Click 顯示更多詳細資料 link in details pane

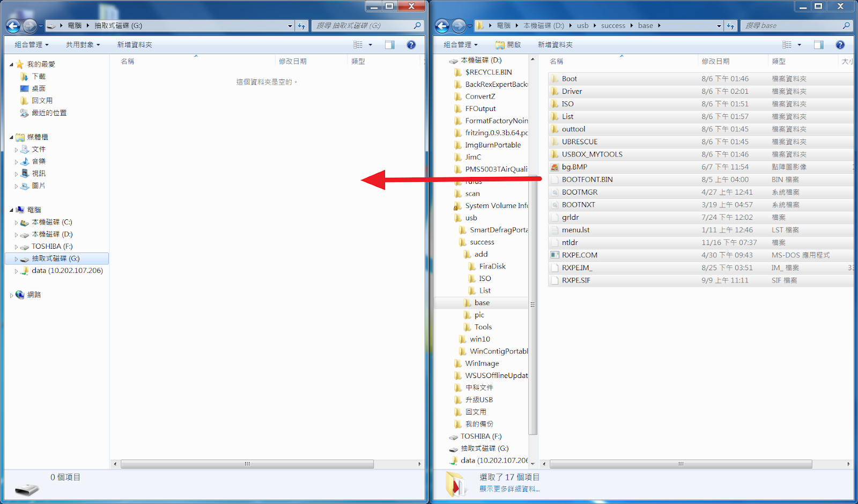click(x=509, y=488)
